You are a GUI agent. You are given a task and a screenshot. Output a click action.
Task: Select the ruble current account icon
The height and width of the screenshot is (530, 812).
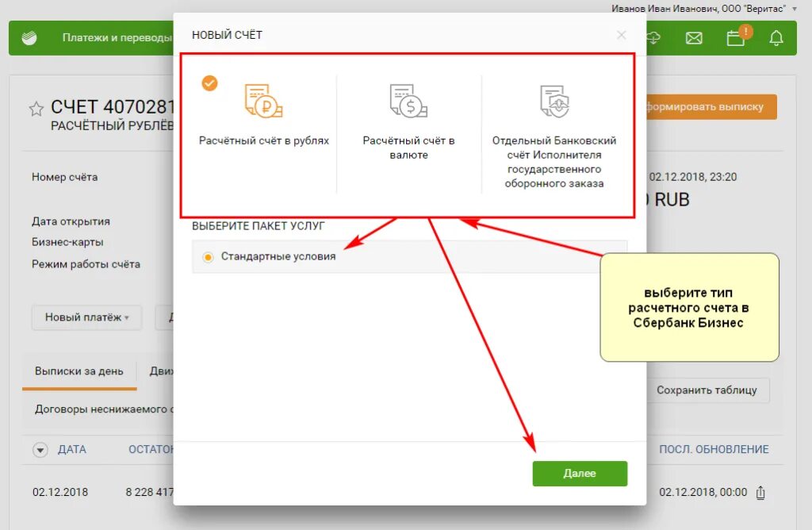pos(263,101)
